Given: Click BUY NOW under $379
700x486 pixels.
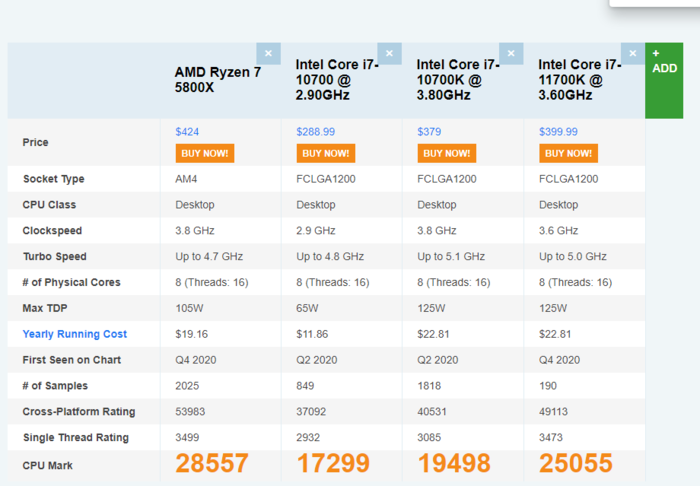Looking at the screenshot, I should click(447, 153).
